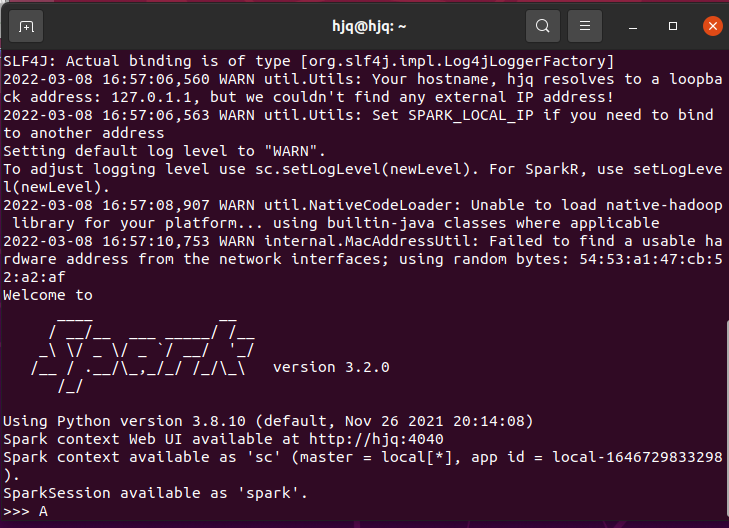Close the terminal window
The image size is (729, 528).
click(713, 26)
